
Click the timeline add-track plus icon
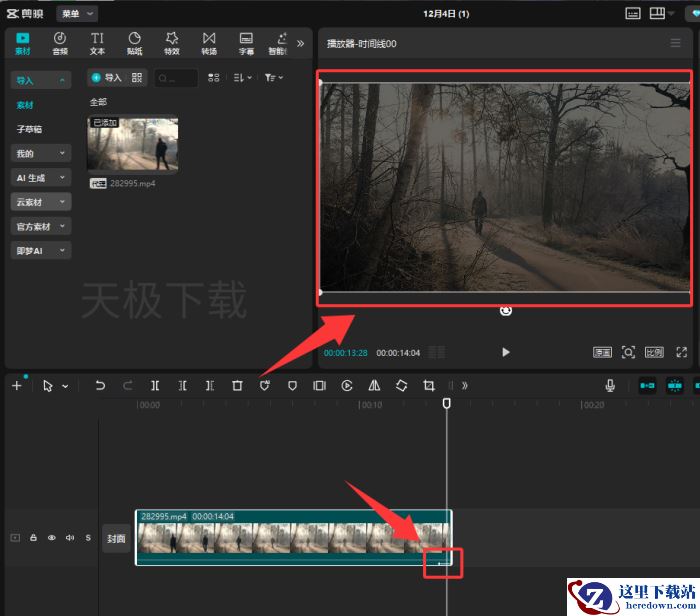[x=17, y=385]
